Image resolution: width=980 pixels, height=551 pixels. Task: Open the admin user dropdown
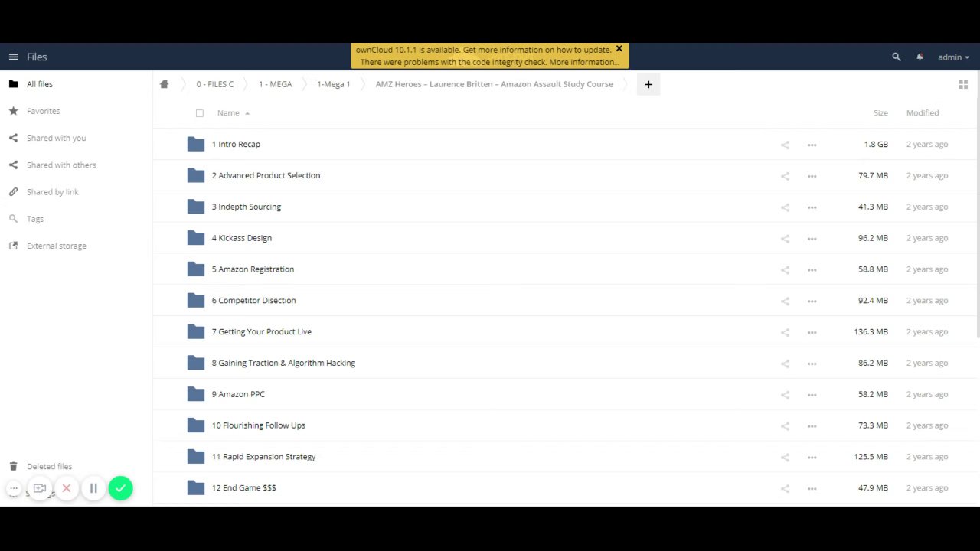coord(953,57)
